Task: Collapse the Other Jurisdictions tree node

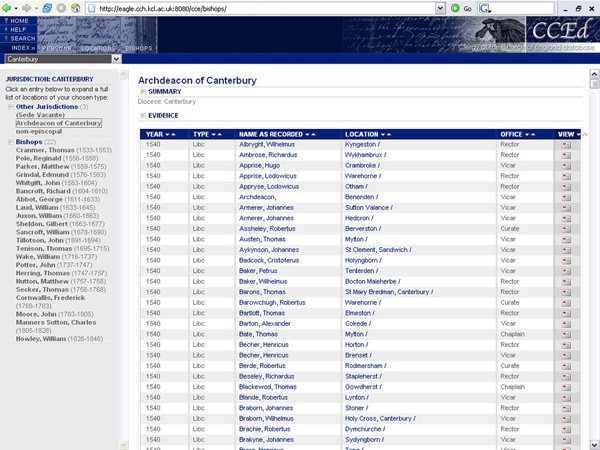Action: pos(10,106)
